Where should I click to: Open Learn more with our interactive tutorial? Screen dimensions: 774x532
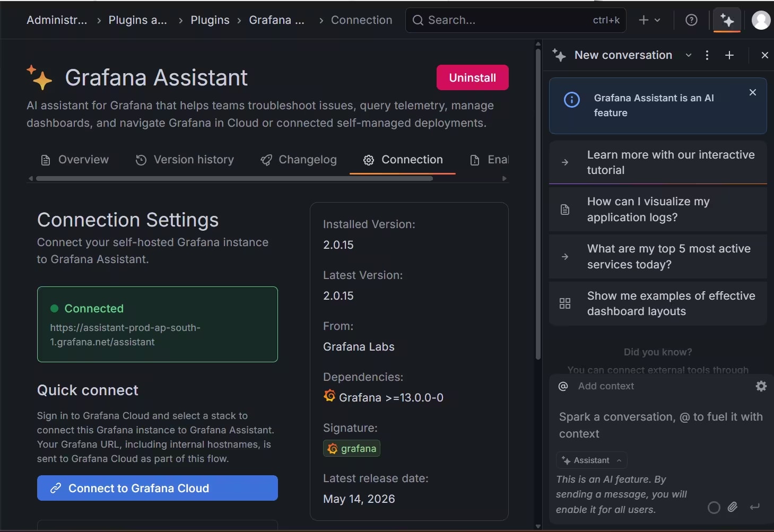pyautogui.click(x=658, y=162)
